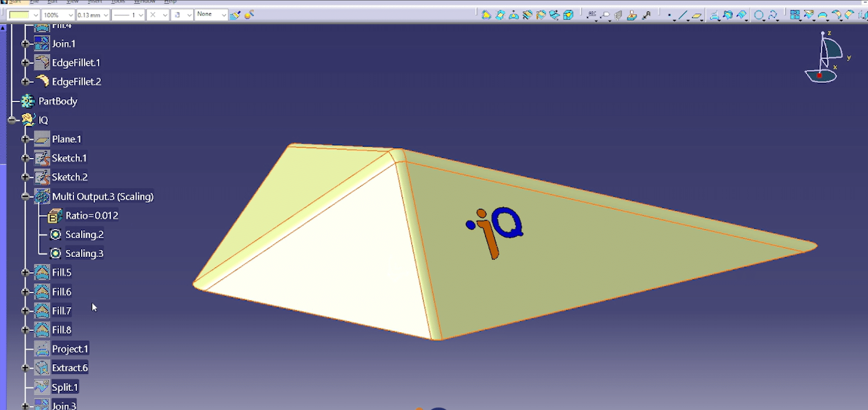Image resolution: width=868 pixels, height=410 pixels.
Task: Select the Flag Note annotation tool
Action: pos(605,16)
